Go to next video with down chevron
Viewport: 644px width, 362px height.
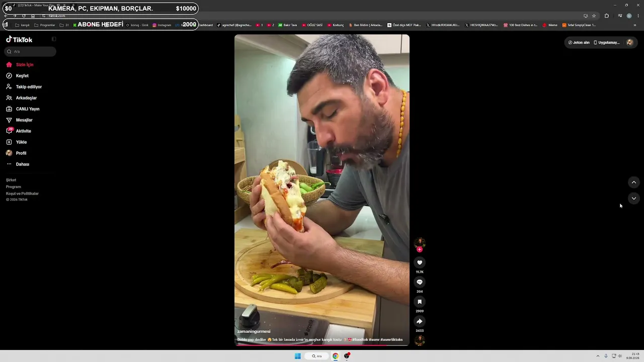point(634,199)
